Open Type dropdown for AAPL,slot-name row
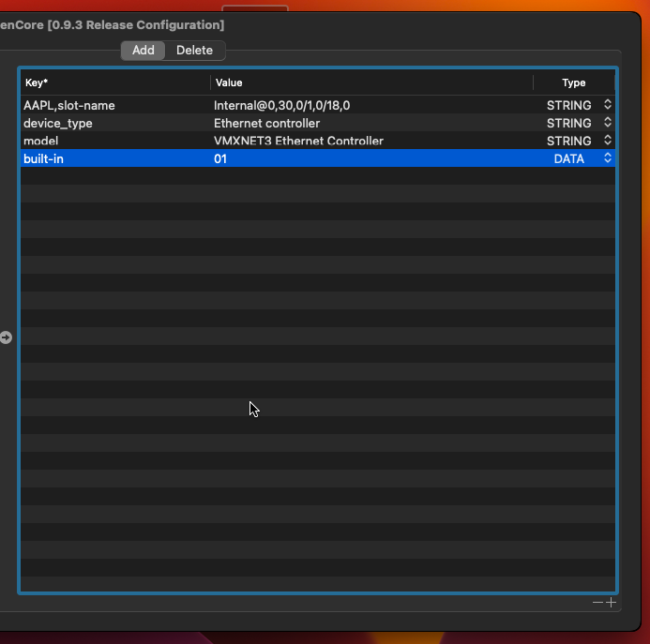Viewport: 650px width, 644px height. point(607,105)
